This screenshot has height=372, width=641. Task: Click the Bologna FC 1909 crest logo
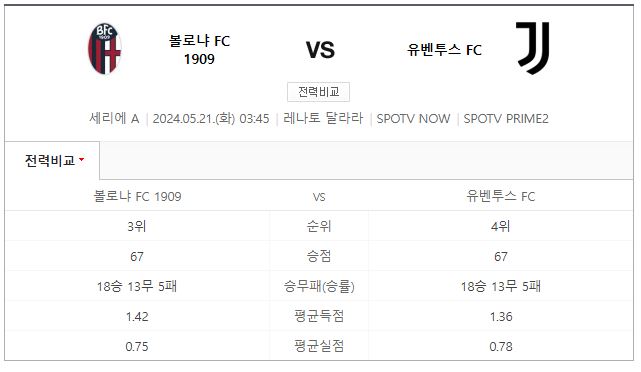105,49
